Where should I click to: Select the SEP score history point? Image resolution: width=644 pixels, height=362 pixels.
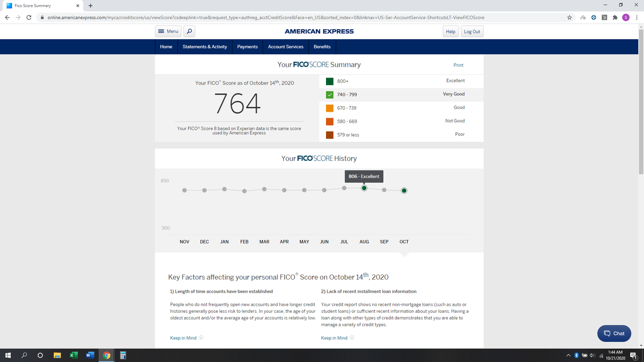(x=384, y=190)
